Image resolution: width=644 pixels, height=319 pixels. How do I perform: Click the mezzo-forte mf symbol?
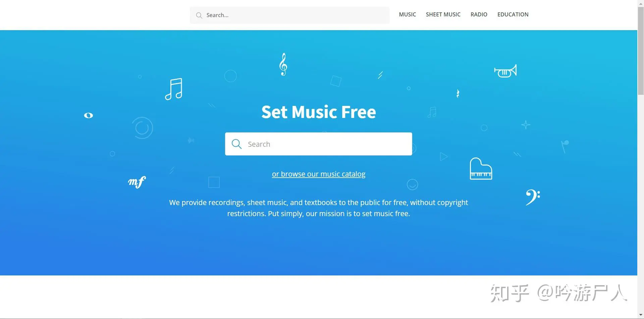pyautogui.click(x=137, y=182)
